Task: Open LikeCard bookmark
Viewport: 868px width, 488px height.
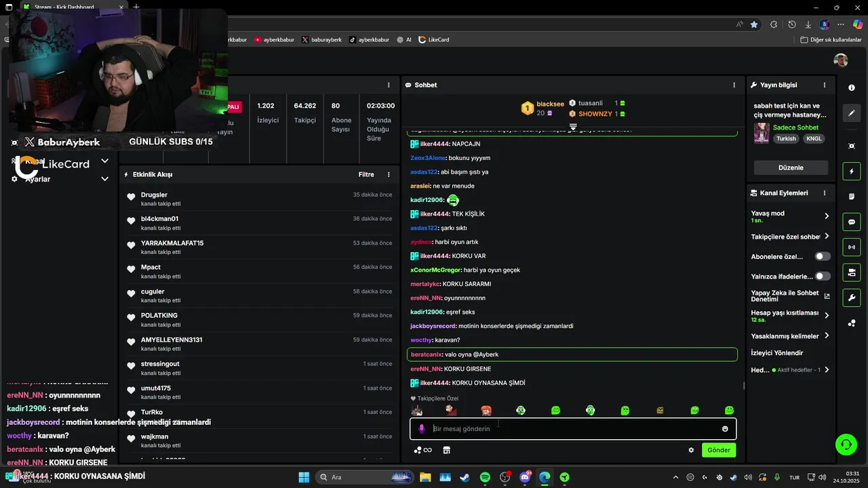Action: point(434,39)
